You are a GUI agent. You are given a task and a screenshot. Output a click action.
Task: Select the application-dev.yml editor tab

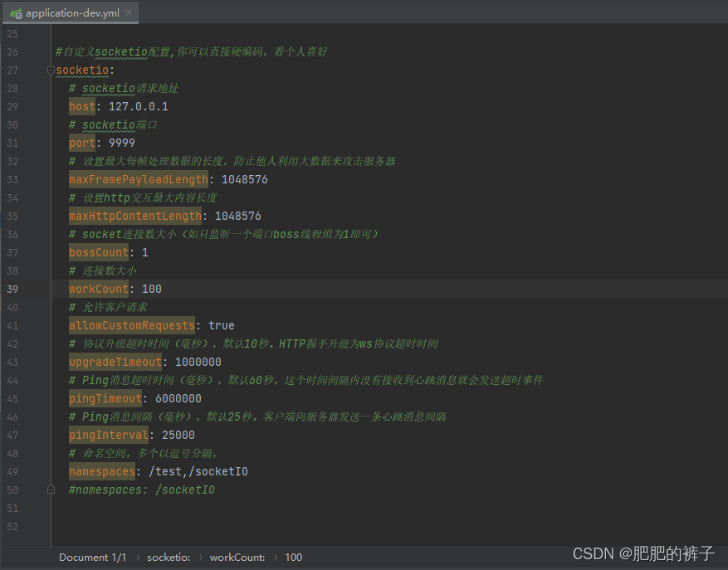pyautogui.click(x=70, y=13)
